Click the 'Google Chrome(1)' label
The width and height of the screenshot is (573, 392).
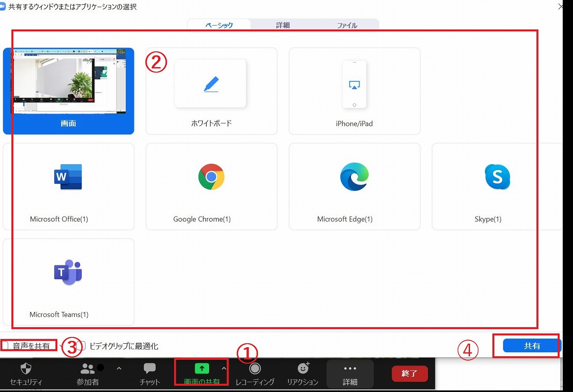point(202,219)
